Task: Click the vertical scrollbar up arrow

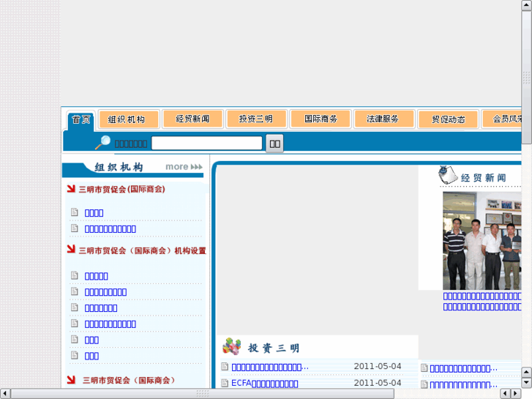Action: click(526, 4)
